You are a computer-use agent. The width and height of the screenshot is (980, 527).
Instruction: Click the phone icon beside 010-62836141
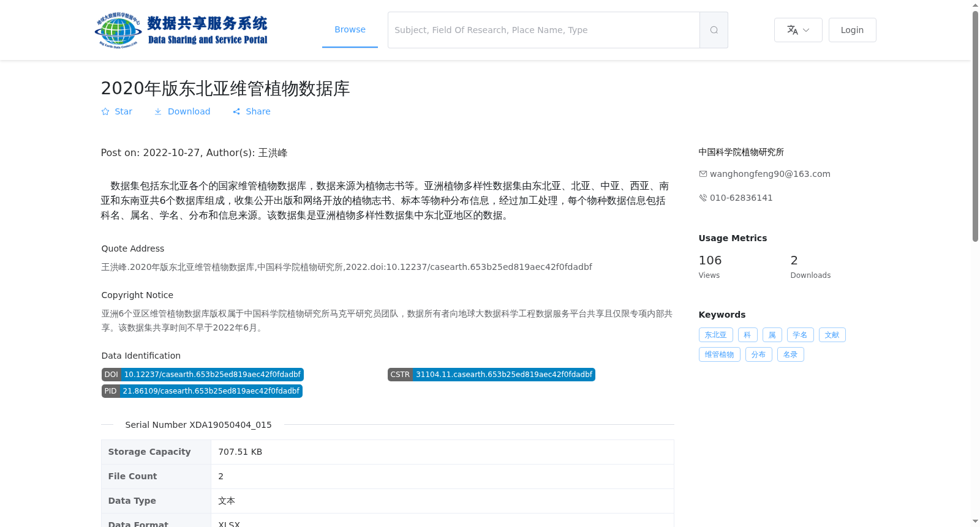point(703,198)
